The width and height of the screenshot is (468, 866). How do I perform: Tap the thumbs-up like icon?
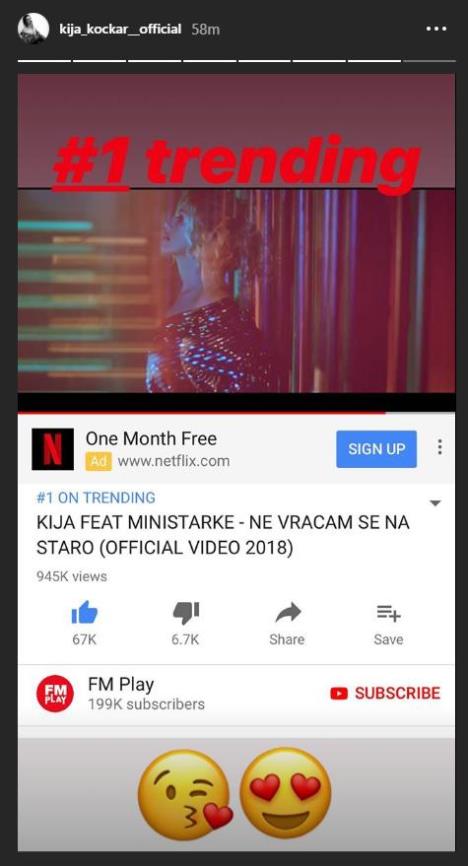pos(85,612)
